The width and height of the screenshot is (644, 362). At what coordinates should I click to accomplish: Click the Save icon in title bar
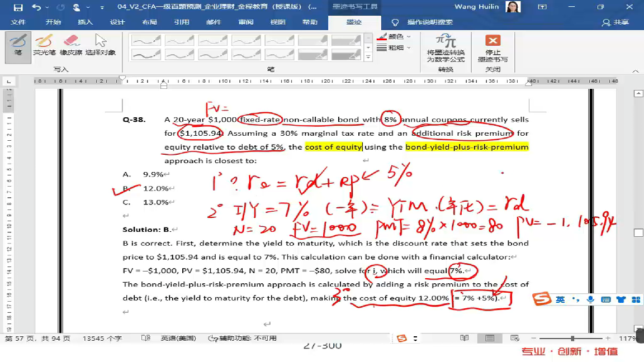click(18, 7)
